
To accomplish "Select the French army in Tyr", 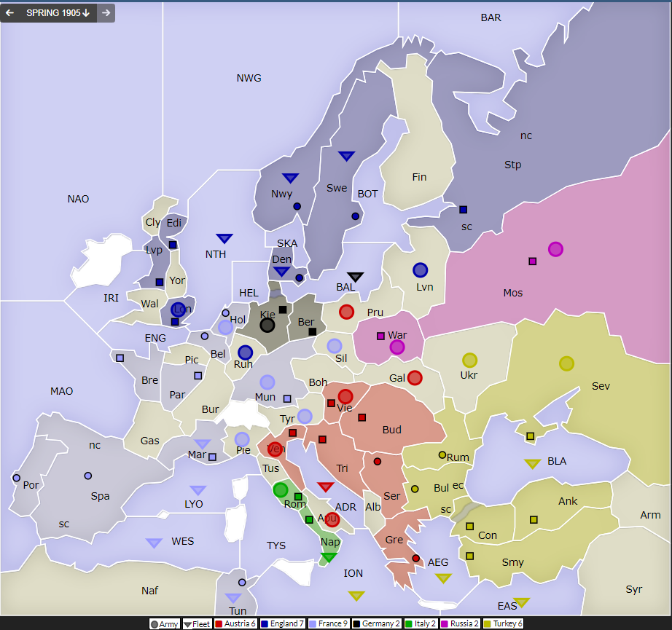I will click(305, 416).
